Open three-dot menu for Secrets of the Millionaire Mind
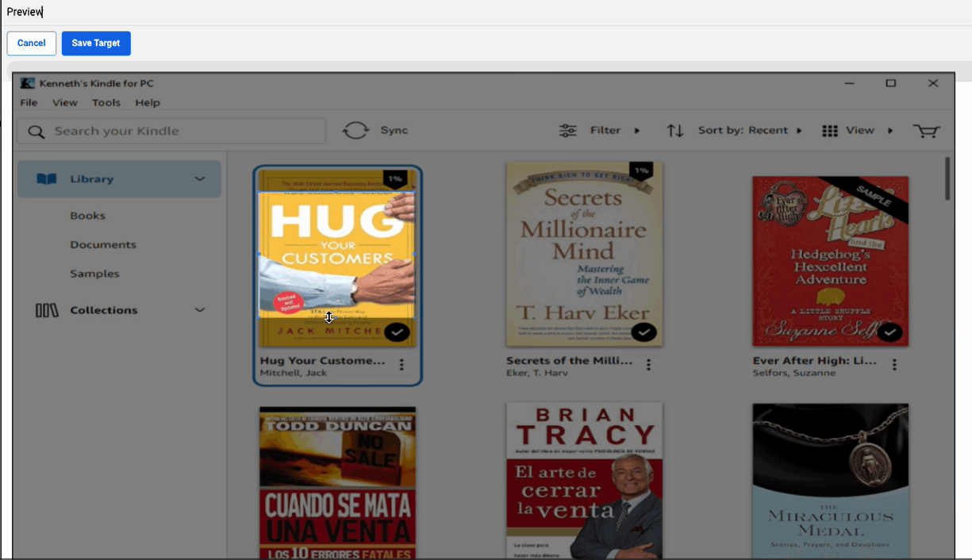 648,365
